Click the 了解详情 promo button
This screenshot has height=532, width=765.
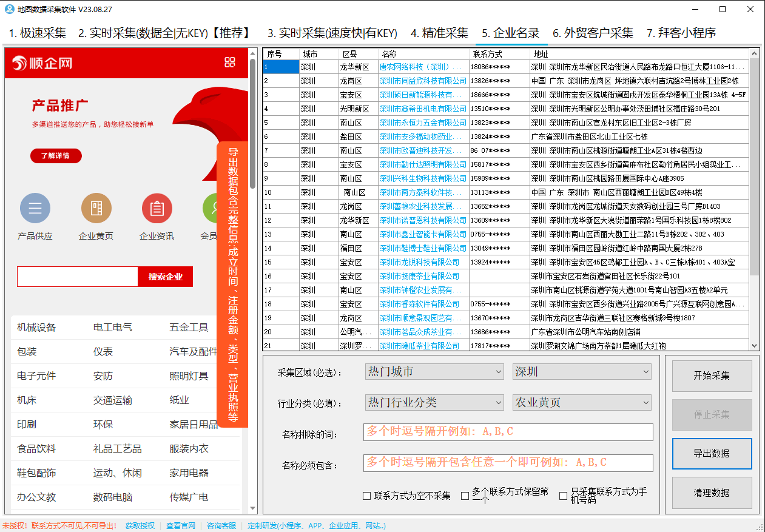coord(56,156)
